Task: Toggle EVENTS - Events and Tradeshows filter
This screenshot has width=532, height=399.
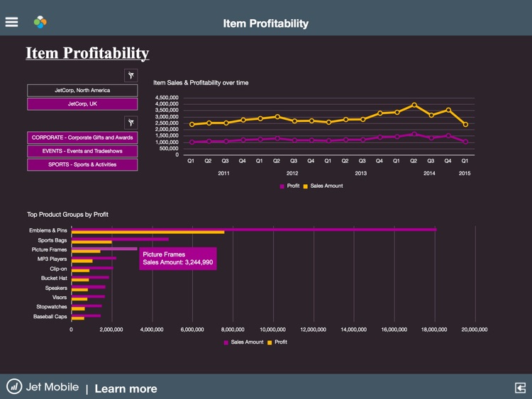Action: coord(83,151)
